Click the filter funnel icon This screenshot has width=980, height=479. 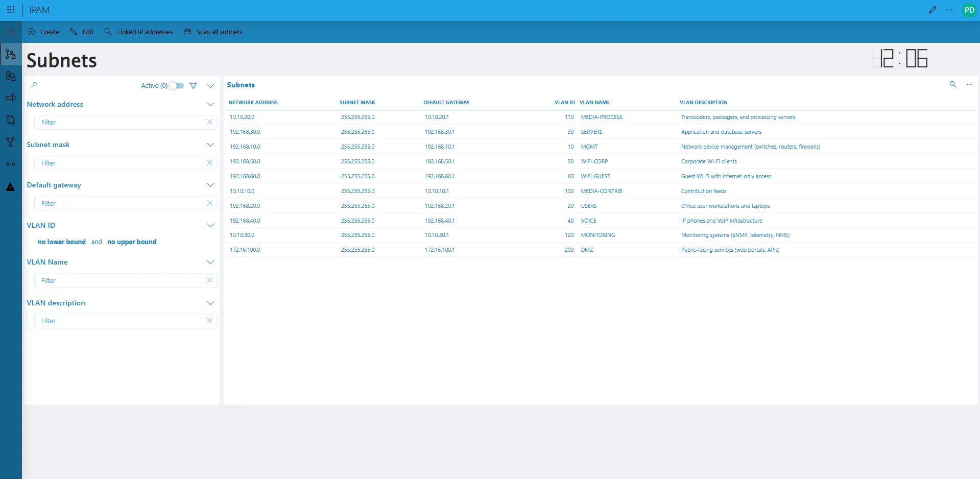[x=193, y=85]
